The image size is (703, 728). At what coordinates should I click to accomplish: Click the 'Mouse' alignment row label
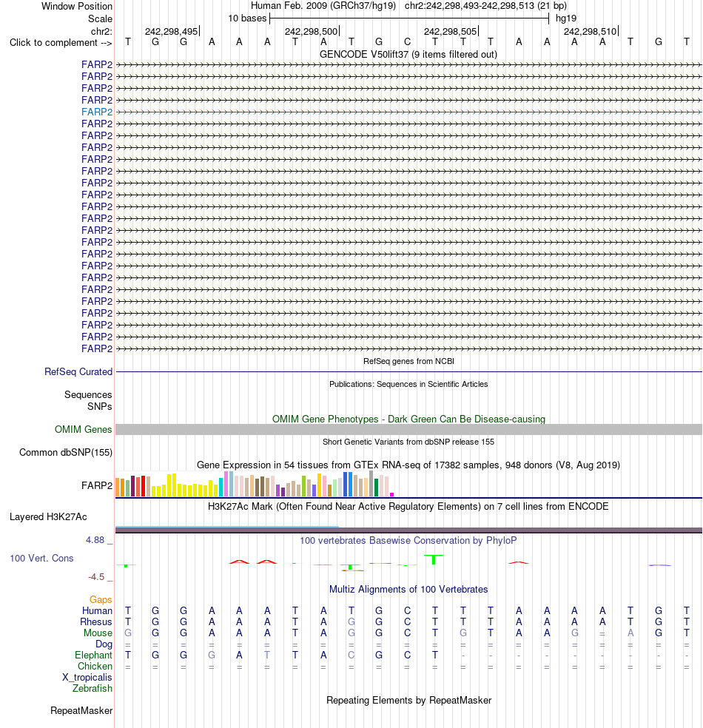[x=98, y=633]
